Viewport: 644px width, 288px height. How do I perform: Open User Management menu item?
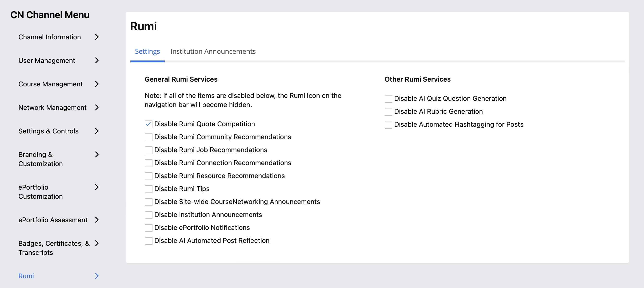point(47,60)
